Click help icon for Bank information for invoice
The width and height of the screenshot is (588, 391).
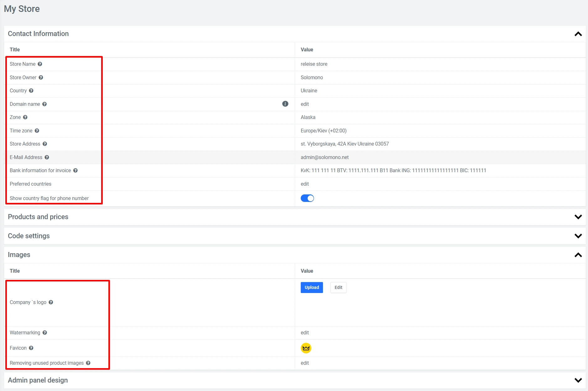click(x=75, y=171)
